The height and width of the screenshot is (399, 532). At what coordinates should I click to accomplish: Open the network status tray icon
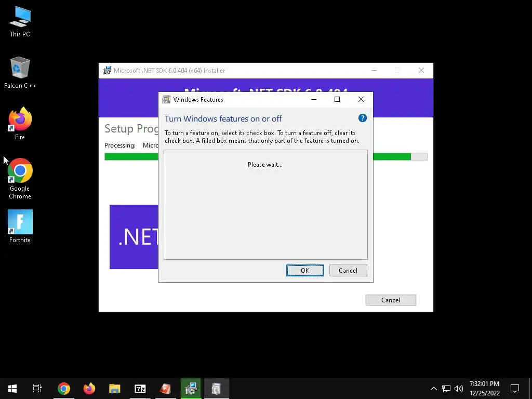(446, 389)
